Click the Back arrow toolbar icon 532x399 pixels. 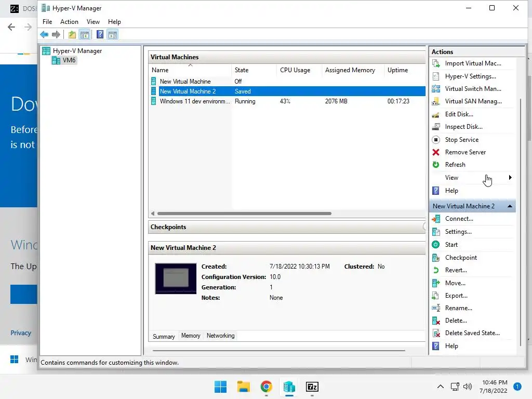coord(44,35)
